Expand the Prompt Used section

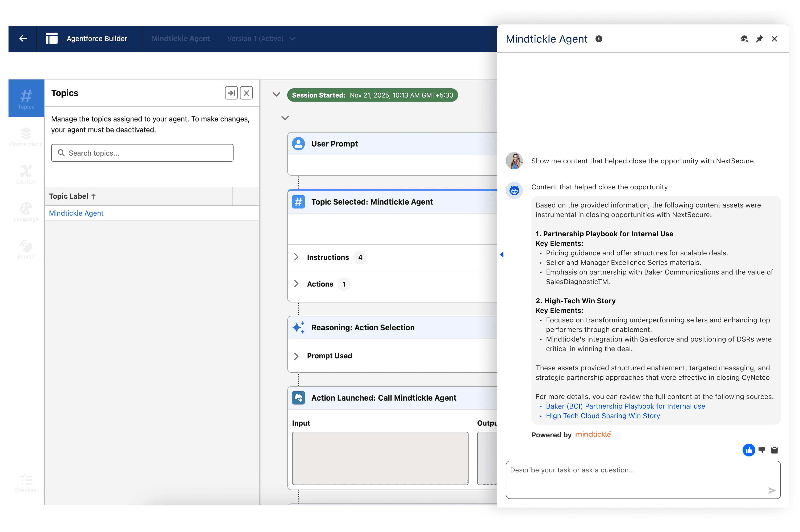tap(296, 356)
